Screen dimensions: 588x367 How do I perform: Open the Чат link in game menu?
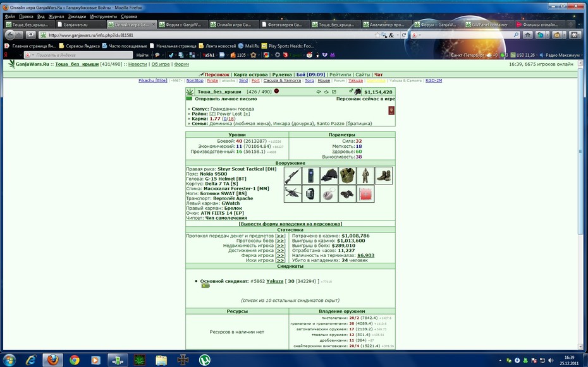378,75
